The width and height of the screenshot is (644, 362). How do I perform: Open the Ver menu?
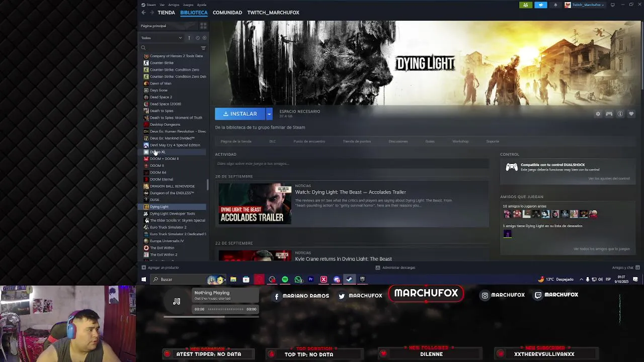tap(162, 5)
